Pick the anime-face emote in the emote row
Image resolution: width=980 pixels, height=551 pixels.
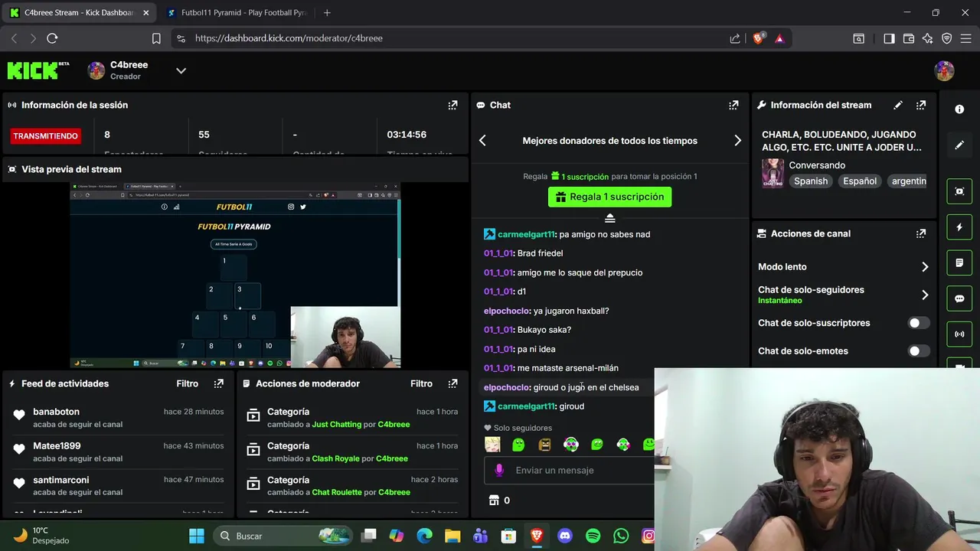coord(492,444)
